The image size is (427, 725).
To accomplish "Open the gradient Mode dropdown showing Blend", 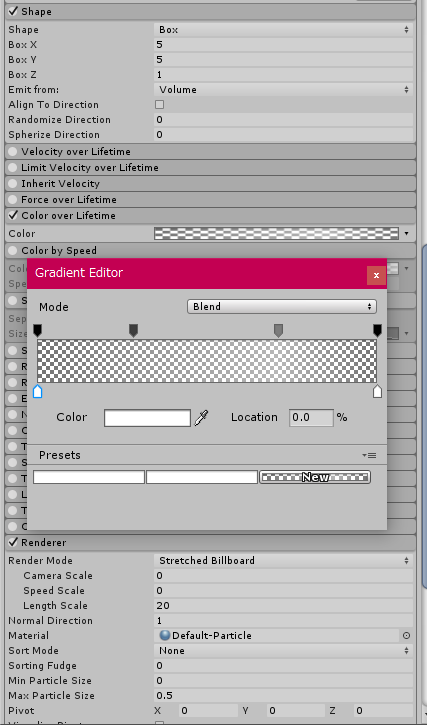I will 282,307.
